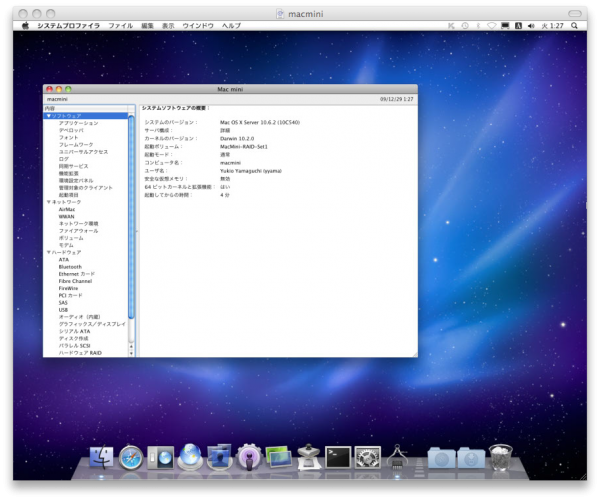This screenshot has width=600, height=500.
Task: Click the Bluetooth status icon
Action: click(x=478, y=26)
